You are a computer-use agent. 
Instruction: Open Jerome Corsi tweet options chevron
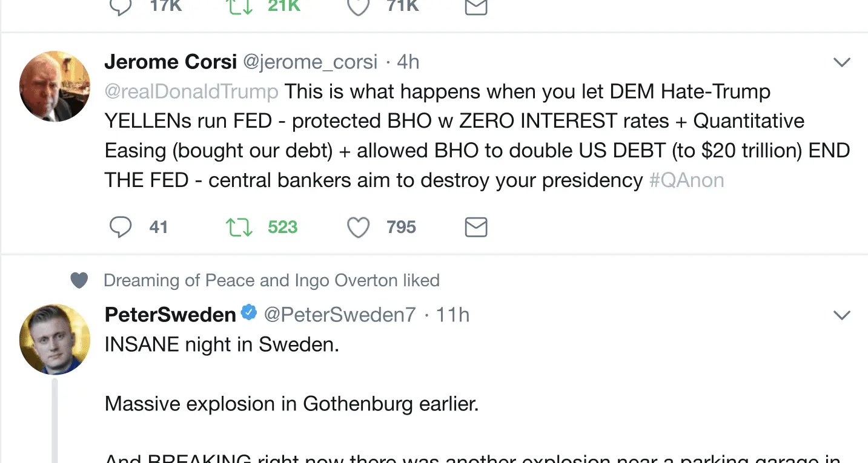[842, 62]
